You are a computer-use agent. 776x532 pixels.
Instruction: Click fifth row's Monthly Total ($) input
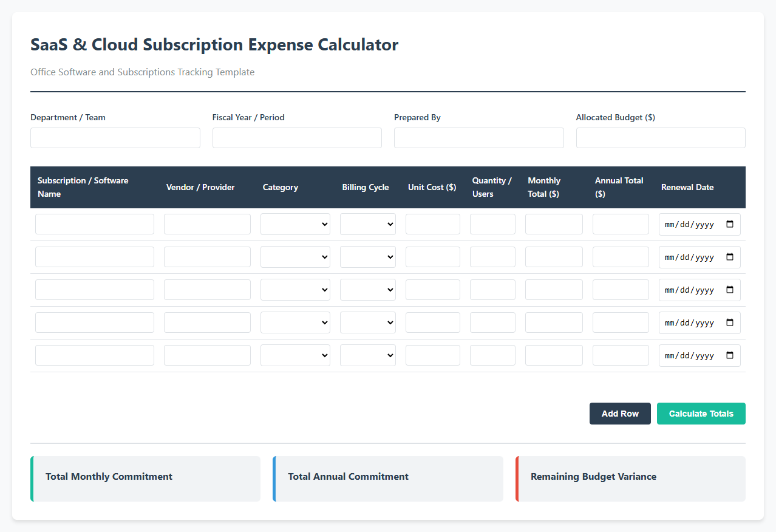pyautogui.click(x=554, y=355)
